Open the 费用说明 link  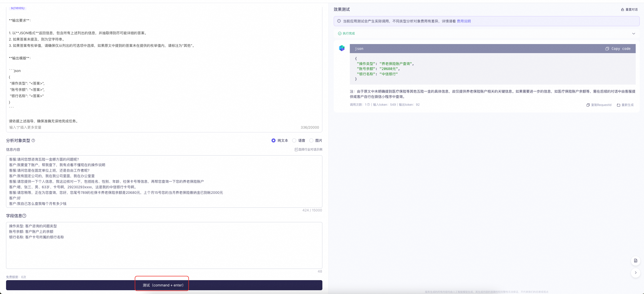pyautogui.click(x=464, y=21)
